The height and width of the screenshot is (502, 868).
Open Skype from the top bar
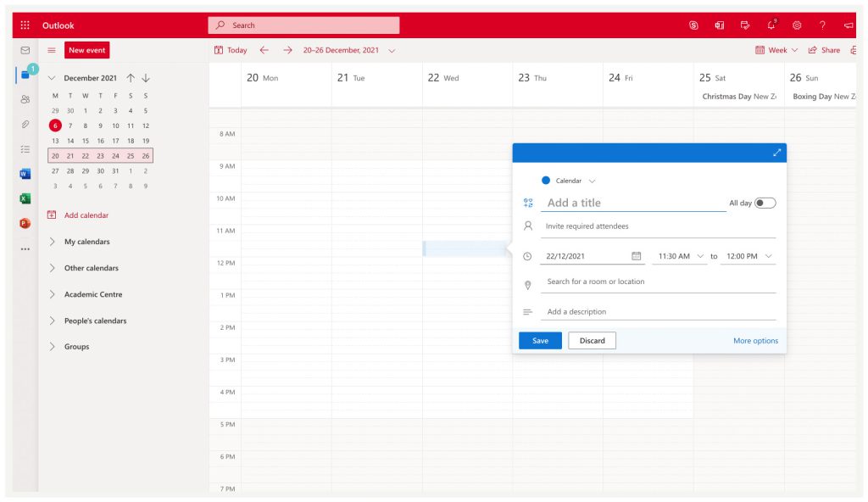694,25
